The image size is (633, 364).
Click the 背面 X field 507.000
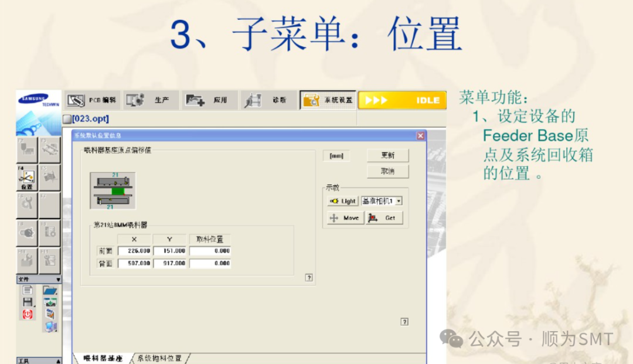pos(134,263)
